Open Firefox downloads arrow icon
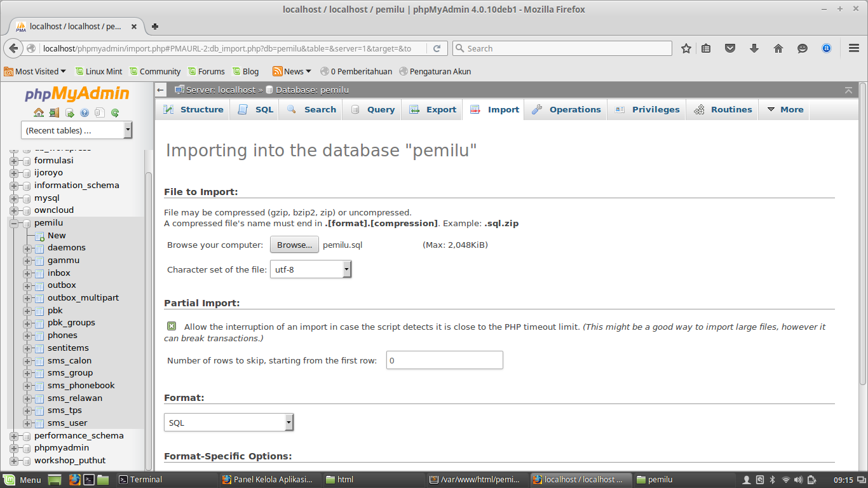Image resolution: width=868 pixels, height=488 pixels. click(754, 48)
